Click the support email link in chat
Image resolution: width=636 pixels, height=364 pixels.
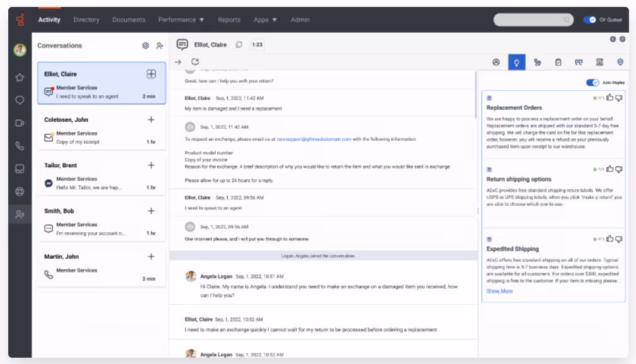point(314,139)
